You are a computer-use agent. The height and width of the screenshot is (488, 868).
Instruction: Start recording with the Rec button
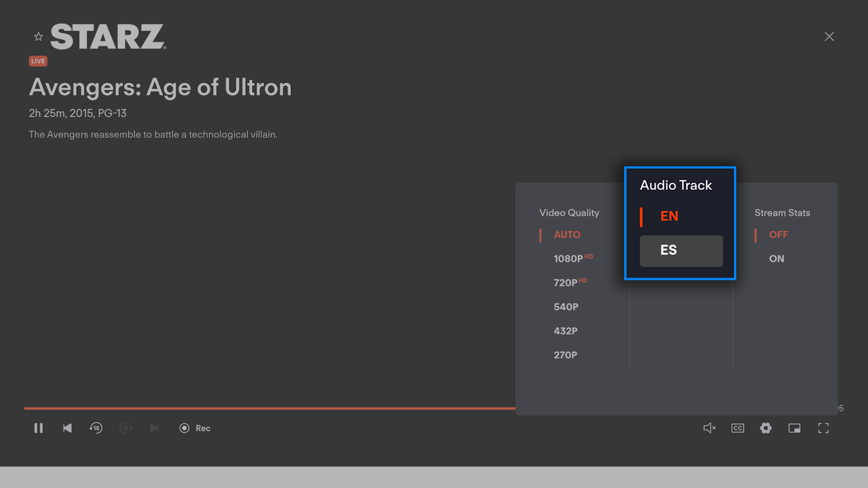(x=195, y=428)
